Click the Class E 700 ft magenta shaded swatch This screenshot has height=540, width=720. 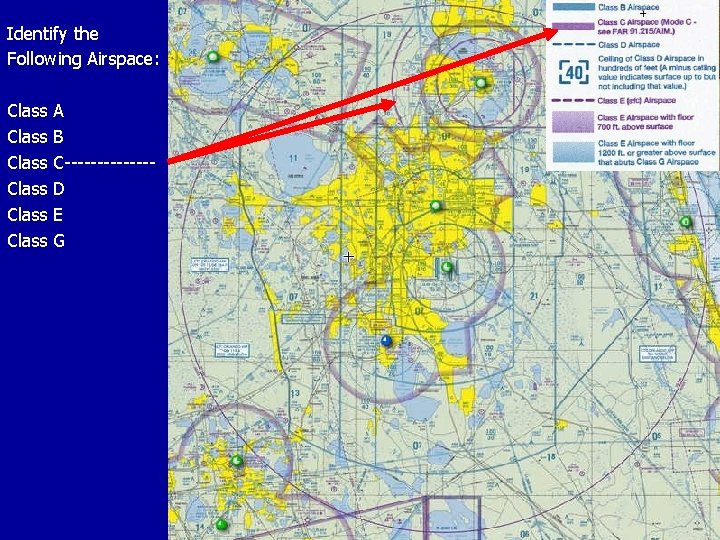coord(574,122)
